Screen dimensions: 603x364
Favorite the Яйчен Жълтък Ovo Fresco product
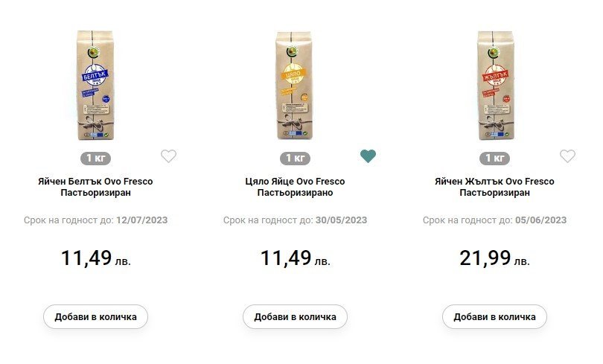(x=567, y=156)
